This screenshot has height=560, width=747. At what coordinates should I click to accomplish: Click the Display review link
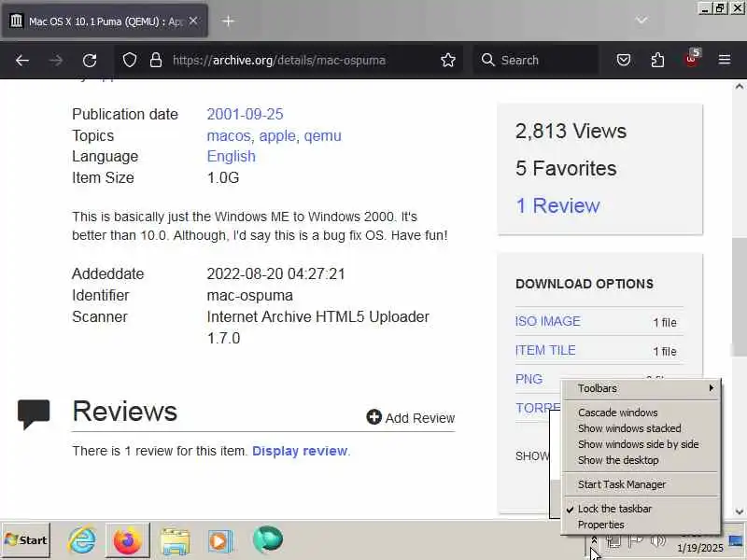tap(300, 451)
